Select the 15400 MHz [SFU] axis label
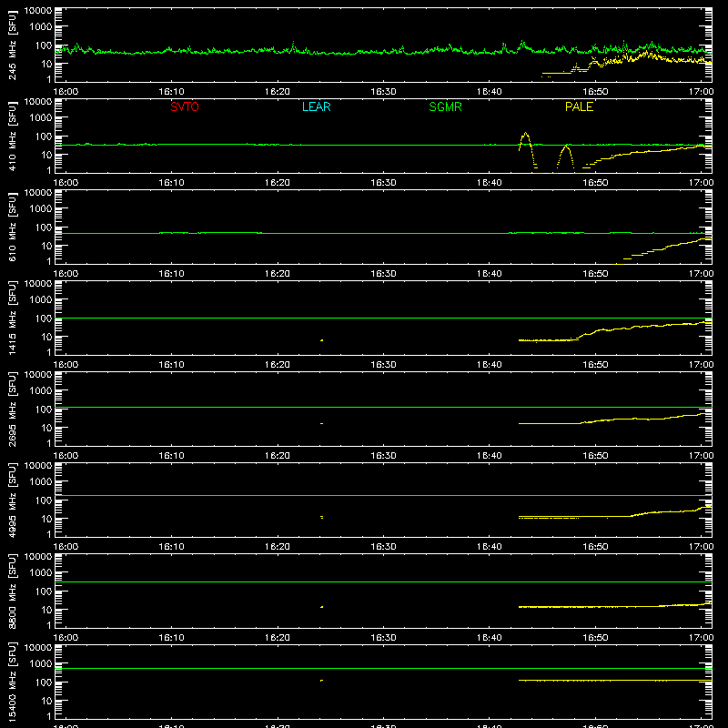 pyautogui.click(x=13, y=682)
